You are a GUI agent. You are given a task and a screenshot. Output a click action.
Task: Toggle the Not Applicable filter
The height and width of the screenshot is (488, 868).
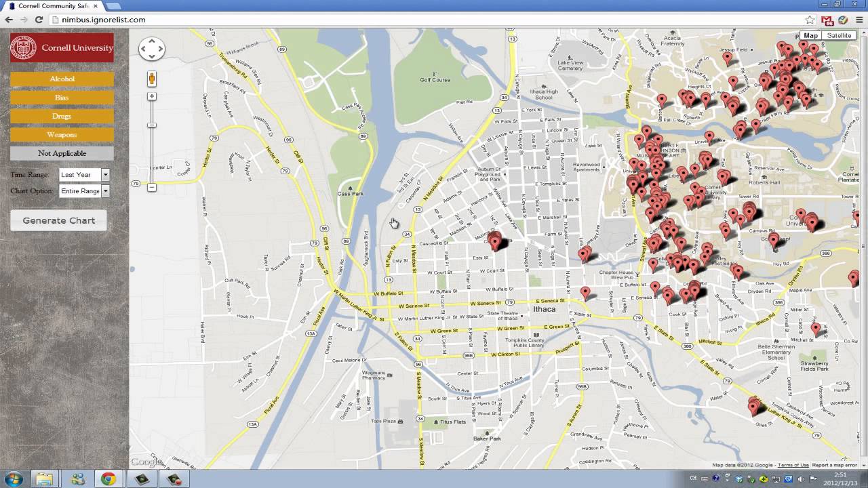point(62,154)
